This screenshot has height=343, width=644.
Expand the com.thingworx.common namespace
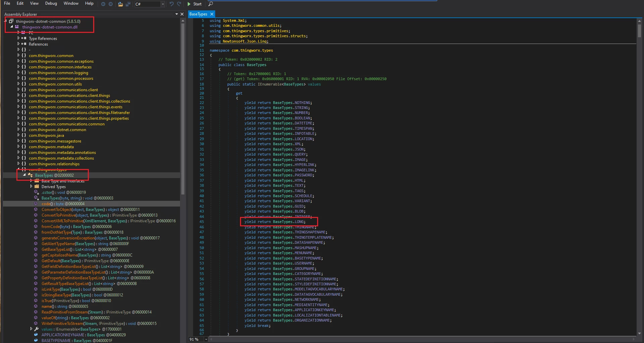[18, 55]
